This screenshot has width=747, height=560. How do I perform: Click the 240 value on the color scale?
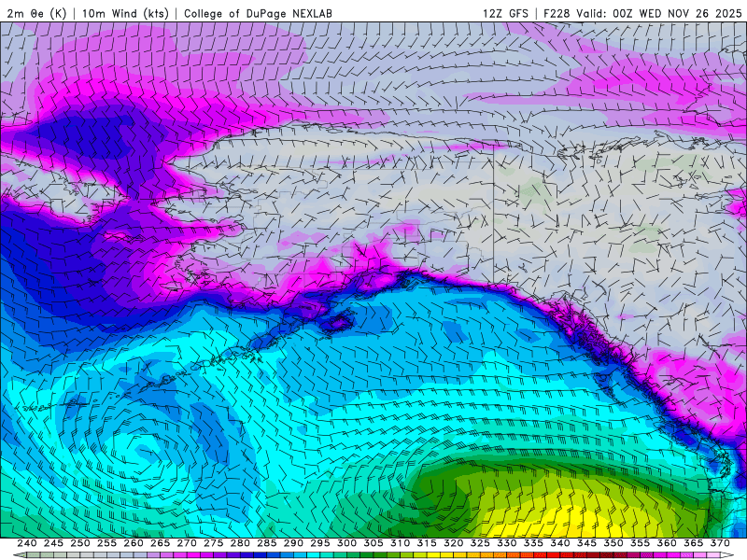click(27, 543)
